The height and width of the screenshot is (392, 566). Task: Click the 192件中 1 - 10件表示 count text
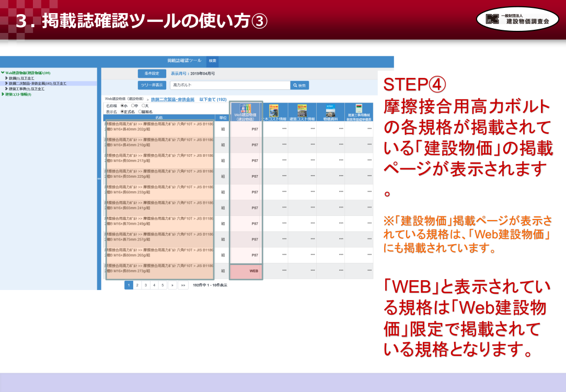click(210, 285)
